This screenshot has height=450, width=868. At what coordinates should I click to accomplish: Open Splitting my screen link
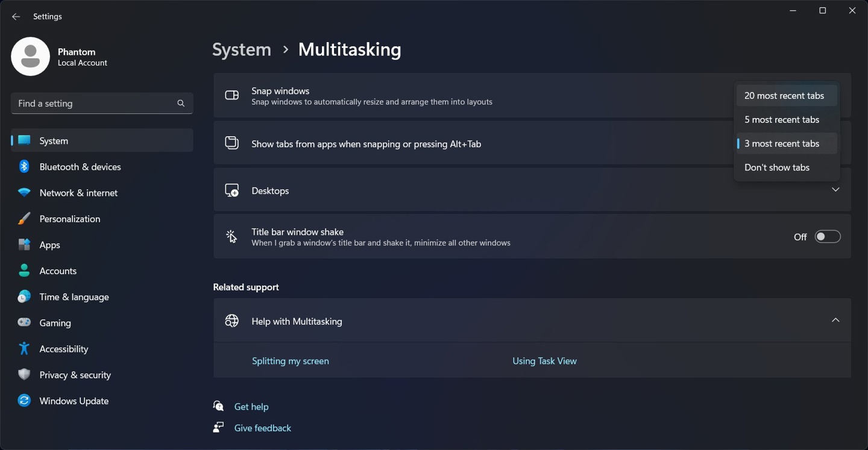[290, 361]
